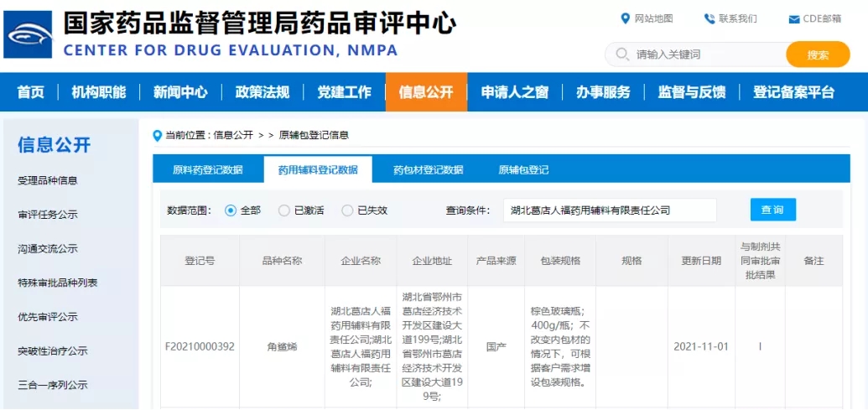The height and width of the screenshot is (410, 868).
Task: Open the CDE邮箱 link
Action: (823, 18)
